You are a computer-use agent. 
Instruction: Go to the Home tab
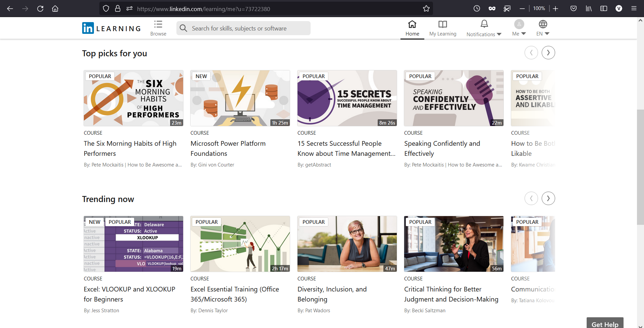(x=412, y=28)
